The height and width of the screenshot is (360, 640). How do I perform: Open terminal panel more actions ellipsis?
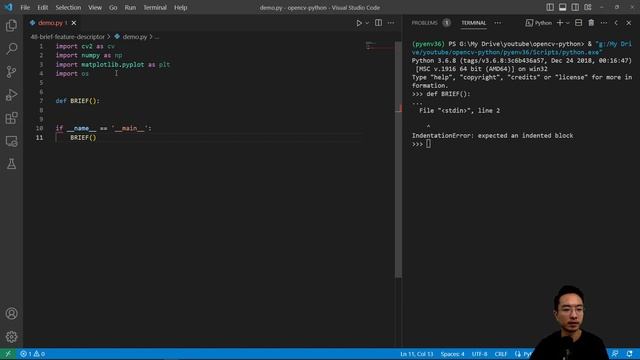coord(604,23)
